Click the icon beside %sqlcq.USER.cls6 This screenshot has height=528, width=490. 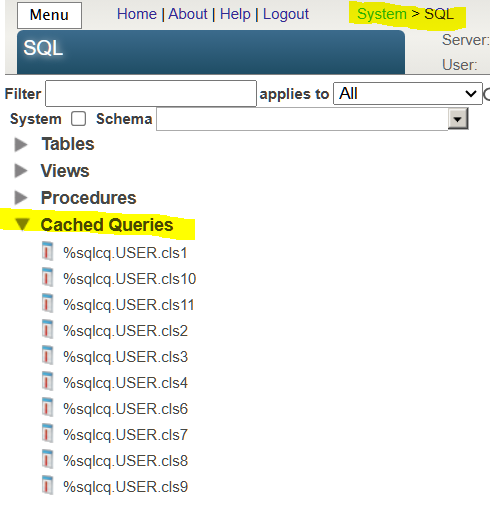click(x=47, y=407)
